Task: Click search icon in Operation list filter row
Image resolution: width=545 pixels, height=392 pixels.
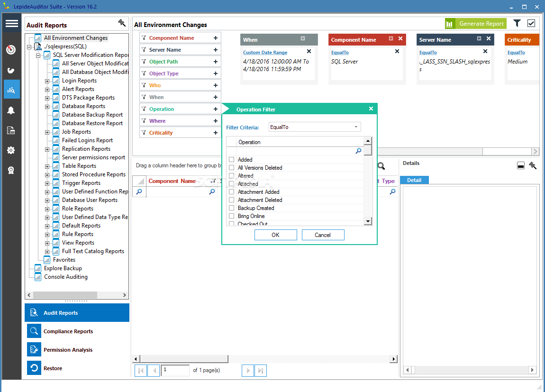Action: [358, 151]
